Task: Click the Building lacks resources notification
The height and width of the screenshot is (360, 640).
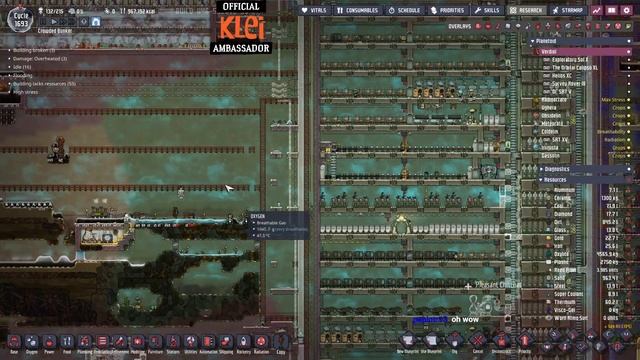Action: (x=44, y=84)
